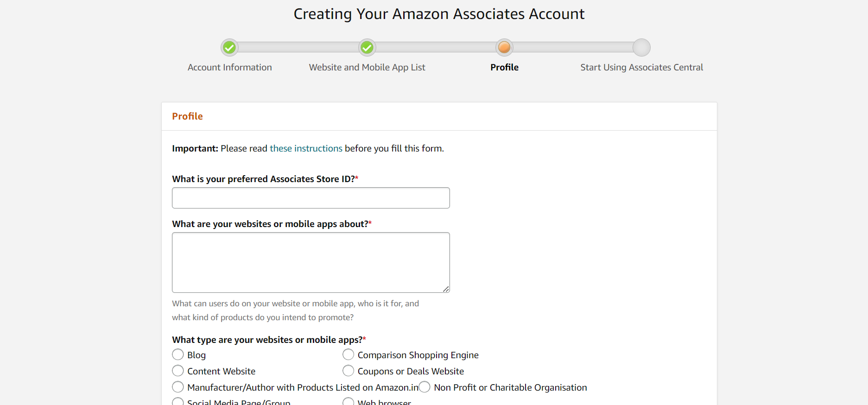
Task: Select the Blog radio button
Action: point(177,354)
